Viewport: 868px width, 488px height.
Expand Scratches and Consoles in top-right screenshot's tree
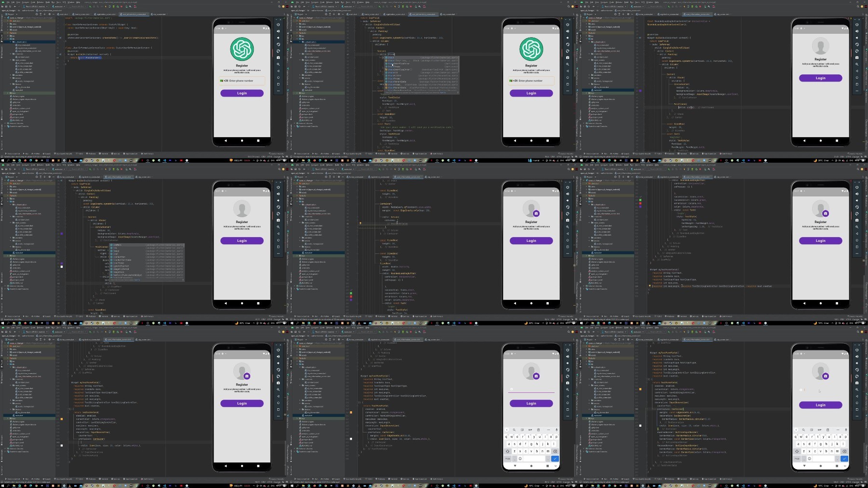584,126
